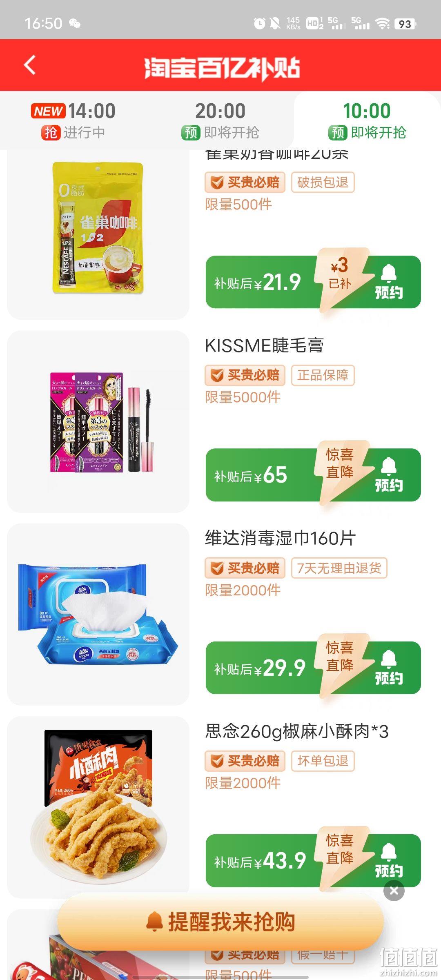Open the 维达消毒湿巾160片 title
The width and height of the screenshot is (441, 980).
tap(280, 538)
